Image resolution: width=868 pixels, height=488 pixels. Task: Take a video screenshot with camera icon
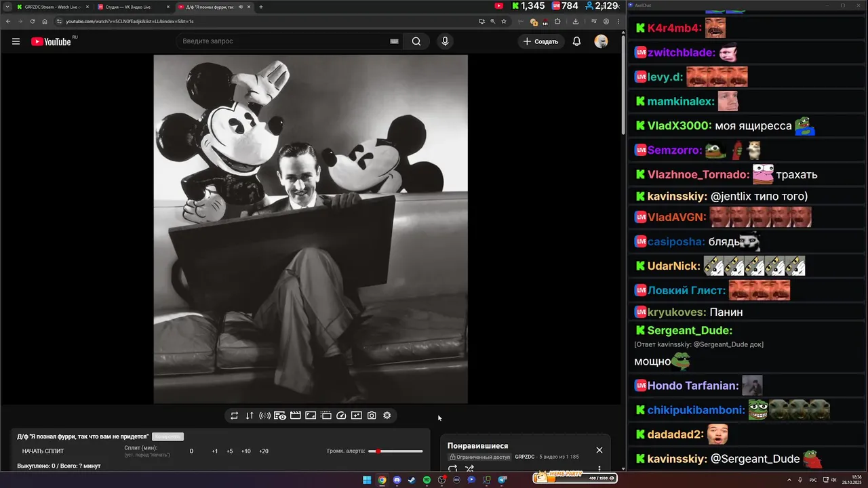[x=372, y=415]
